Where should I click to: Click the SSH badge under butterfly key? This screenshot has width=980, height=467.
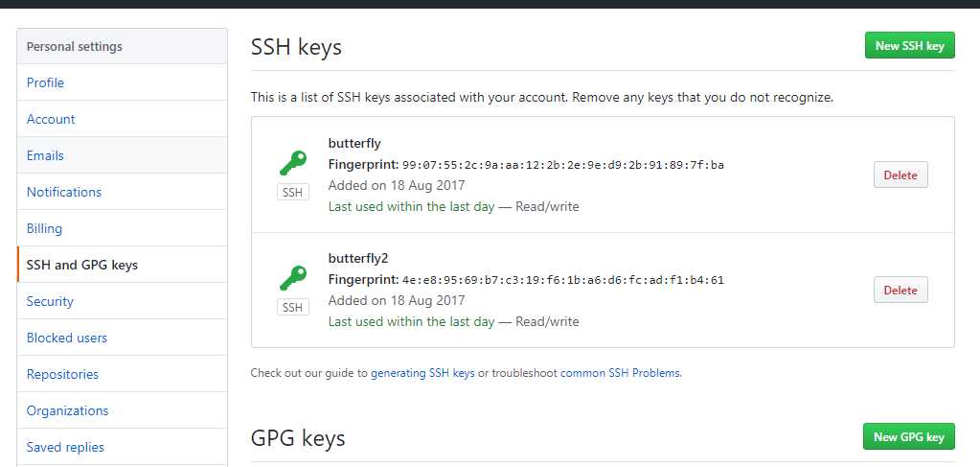click(292, 193)
